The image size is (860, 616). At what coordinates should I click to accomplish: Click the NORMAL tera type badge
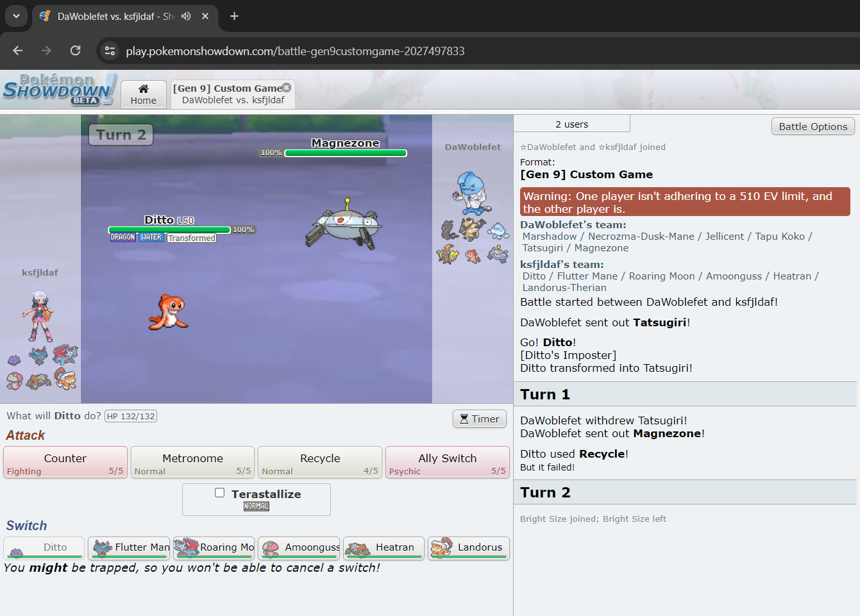[x=257, y=506]
